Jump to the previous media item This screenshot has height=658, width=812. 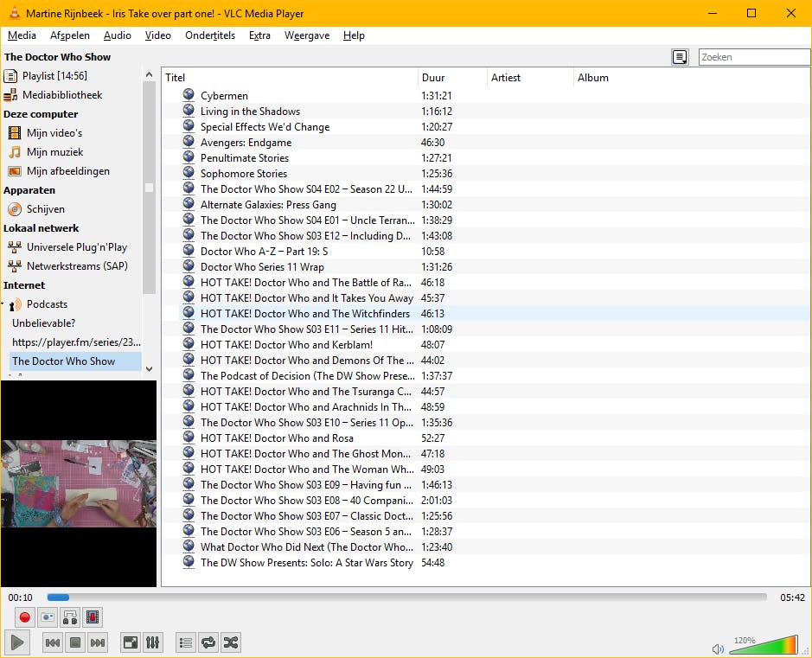tap(52, 643)
